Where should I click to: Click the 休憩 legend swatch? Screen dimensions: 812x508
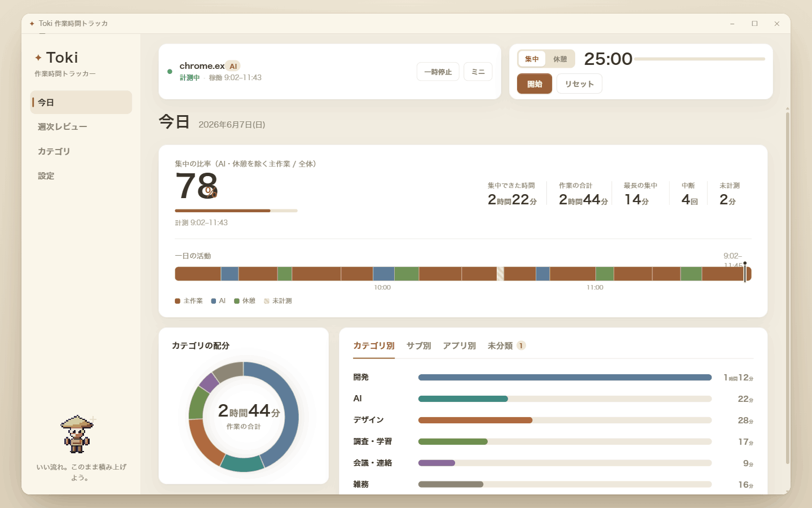[x=237, y=301]
